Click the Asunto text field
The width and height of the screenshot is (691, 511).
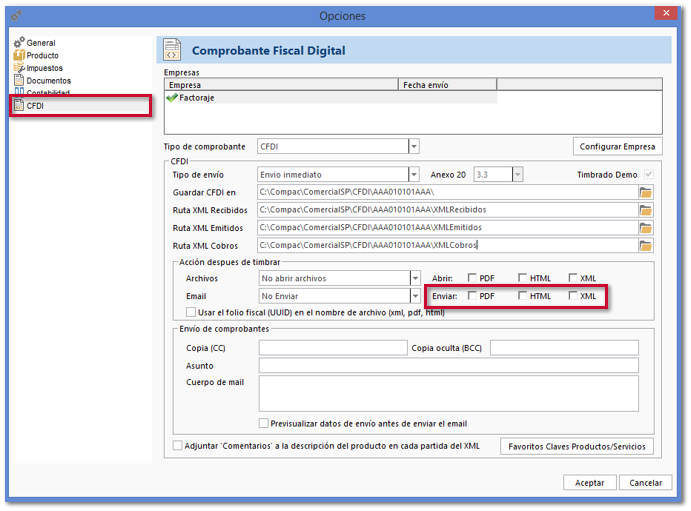click(448, 366)
